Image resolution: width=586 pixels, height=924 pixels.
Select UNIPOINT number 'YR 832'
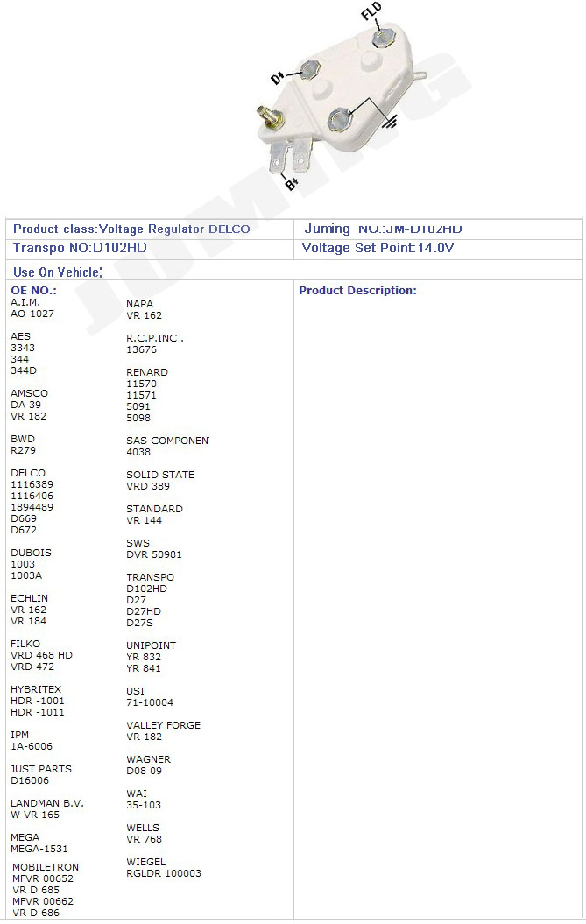click(x=144, y=657)
